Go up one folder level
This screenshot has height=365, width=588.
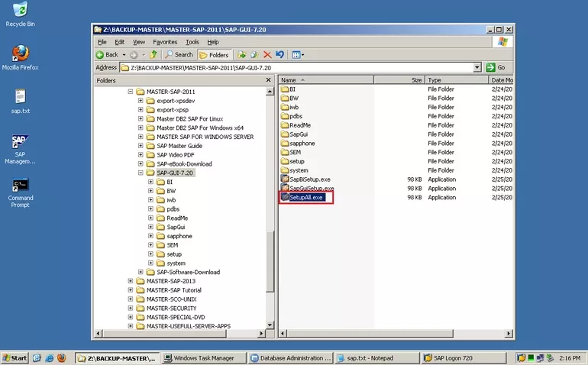pyautogui.click(x=153, y=55)
